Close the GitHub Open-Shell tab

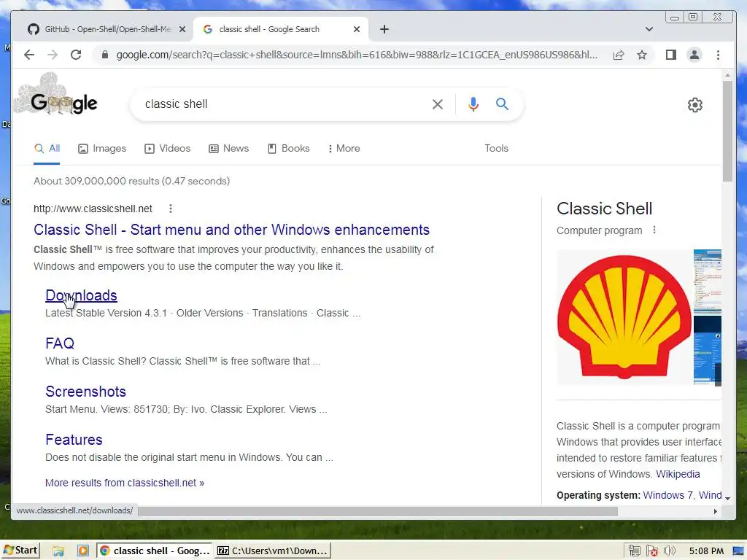pyautogui.click(x=182, y=29)
